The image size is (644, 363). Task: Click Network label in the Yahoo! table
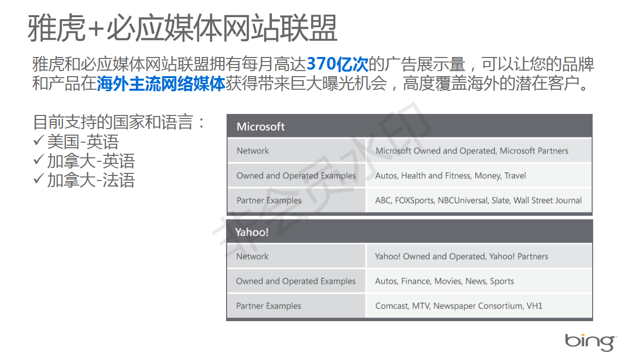pos(252,256)
